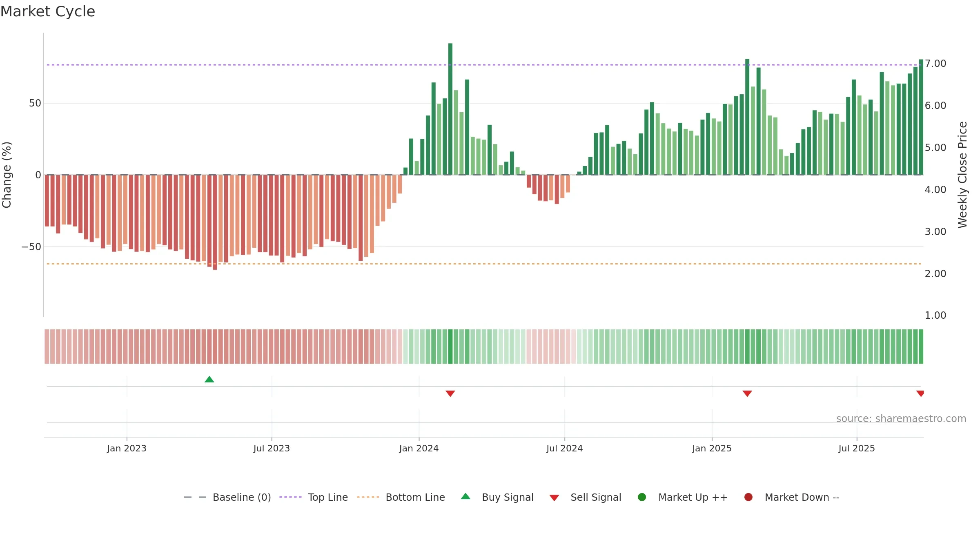Click the 6.00 price tick label
The image size is (980, 551).
pyautogui.click(x=935, y=106)
